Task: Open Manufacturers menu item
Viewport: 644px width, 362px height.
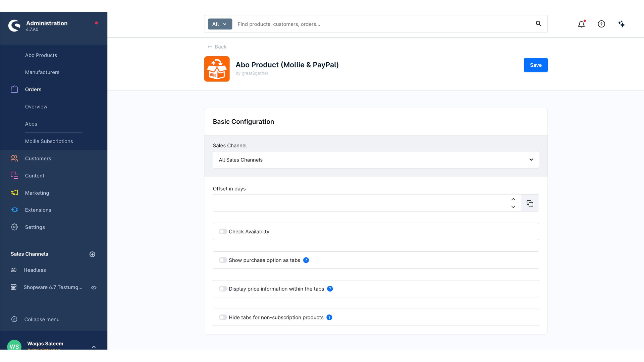Action: [42, 72]
